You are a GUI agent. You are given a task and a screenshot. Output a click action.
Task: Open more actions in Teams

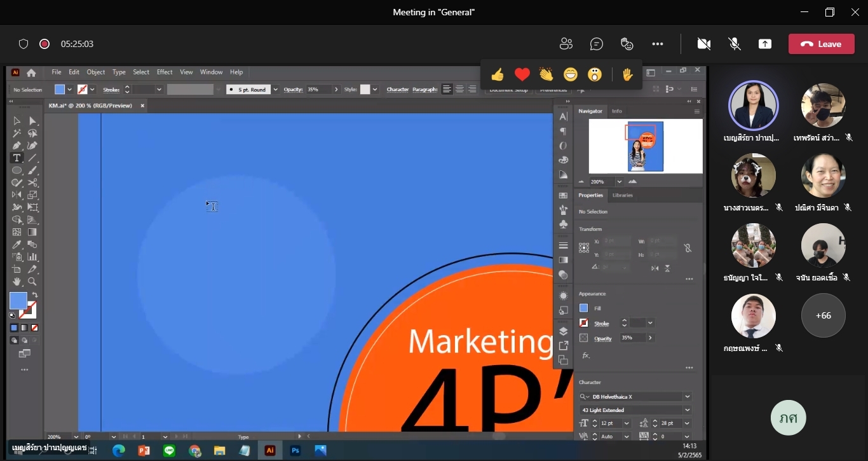(x=658, y=44)
